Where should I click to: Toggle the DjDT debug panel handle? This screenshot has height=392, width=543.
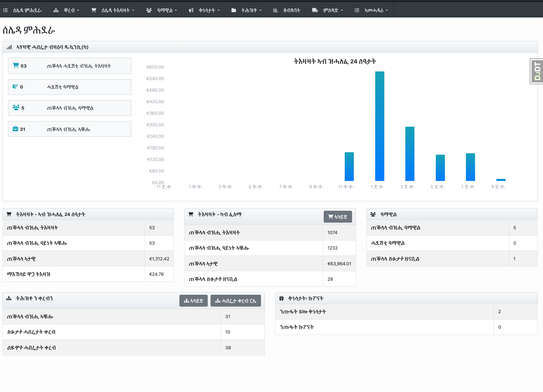536,71
